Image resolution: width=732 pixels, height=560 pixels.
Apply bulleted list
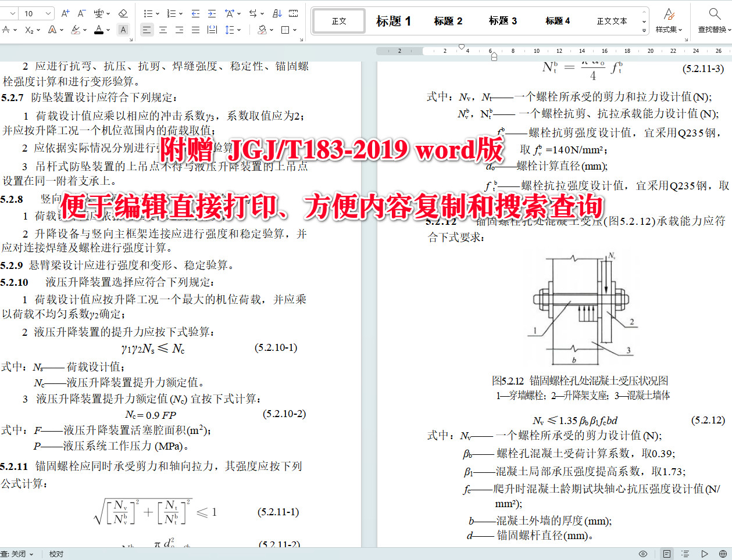(x=148, y=13)
